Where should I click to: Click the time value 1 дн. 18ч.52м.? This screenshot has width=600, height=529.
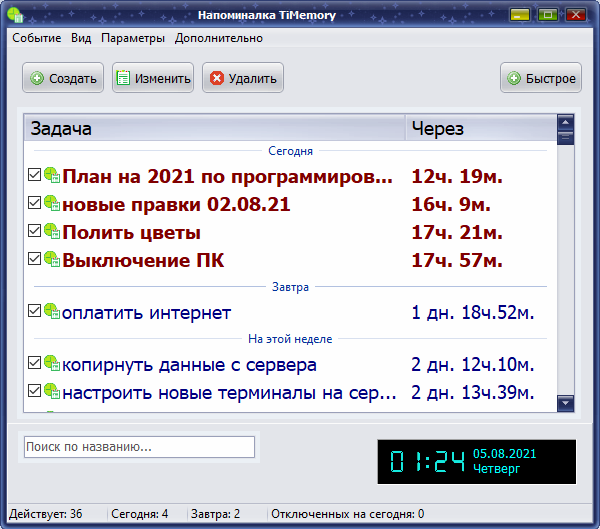tap(473, 312)
